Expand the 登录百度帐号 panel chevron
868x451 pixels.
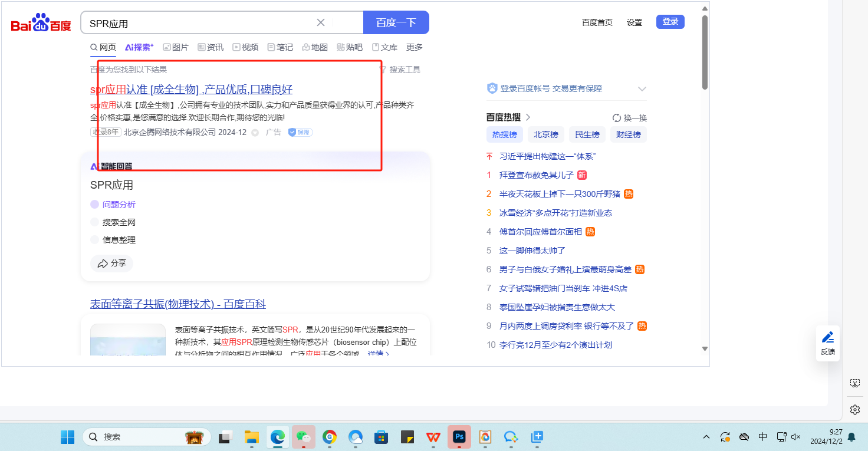(642, 89)
